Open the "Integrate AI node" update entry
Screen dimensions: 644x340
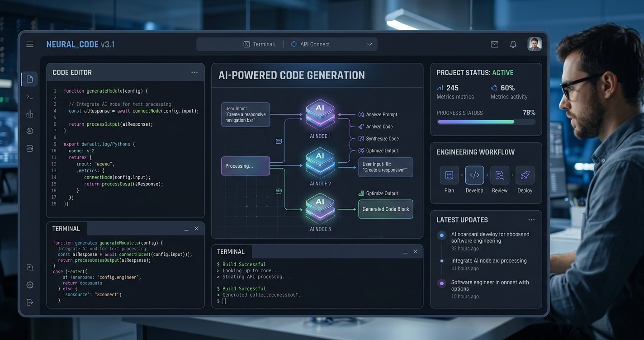click(x=489, y=264)
